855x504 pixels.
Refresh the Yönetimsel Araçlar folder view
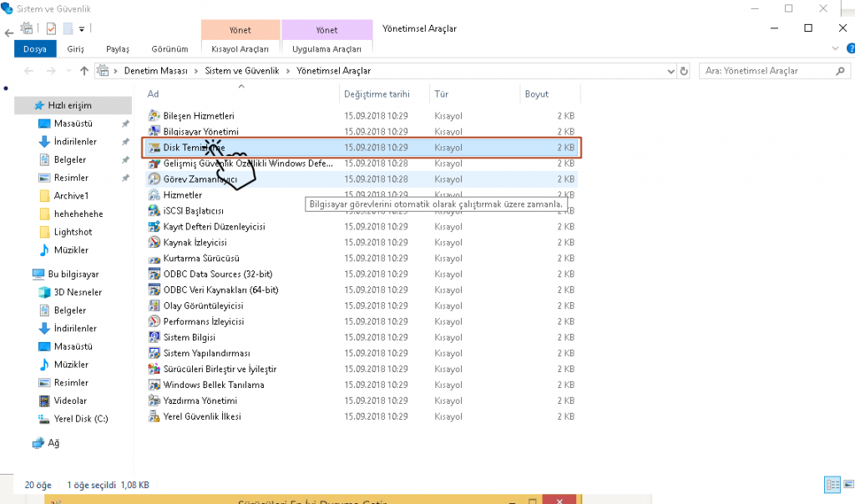(684, 71)
